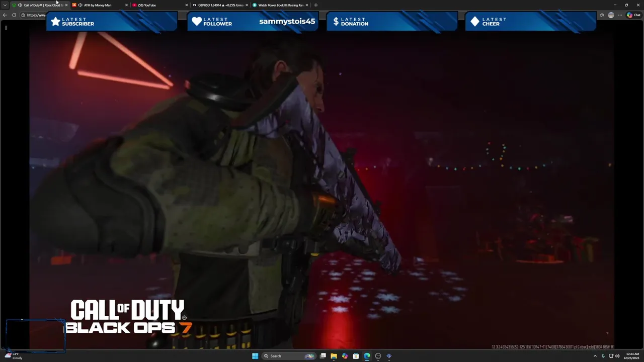Add this page to favorites
This screenshot has height=362, width=644.
[x=602, y=15]
